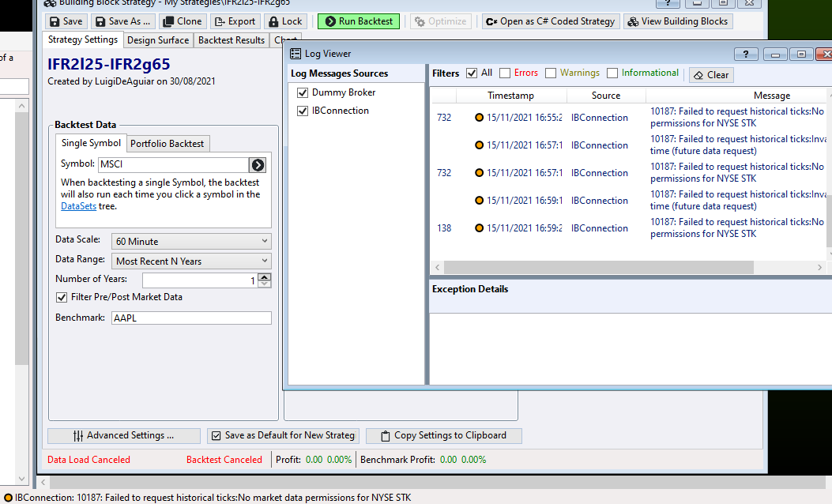Image resolution: width=832 pixels, height=504 pixels.
Task: Click the main window scroll-down arrow
Action: coord(22,479)
